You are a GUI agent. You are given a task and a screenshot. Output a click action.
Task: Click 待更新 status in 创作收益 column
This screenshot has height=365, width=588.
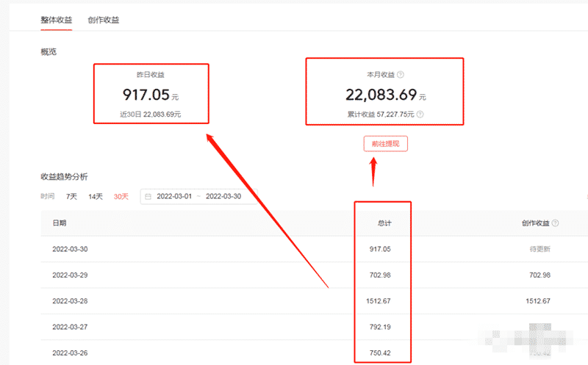click(x=540, y=249)
